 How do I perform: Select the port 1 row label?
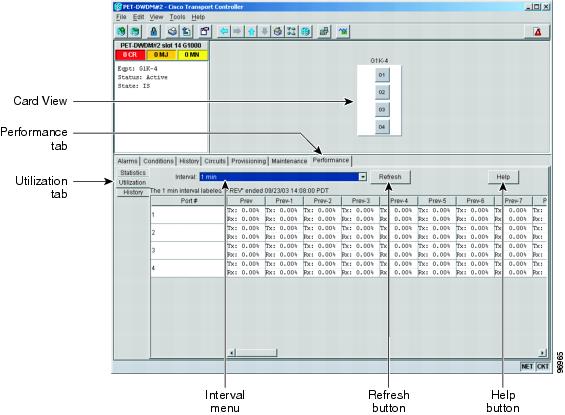188,215
